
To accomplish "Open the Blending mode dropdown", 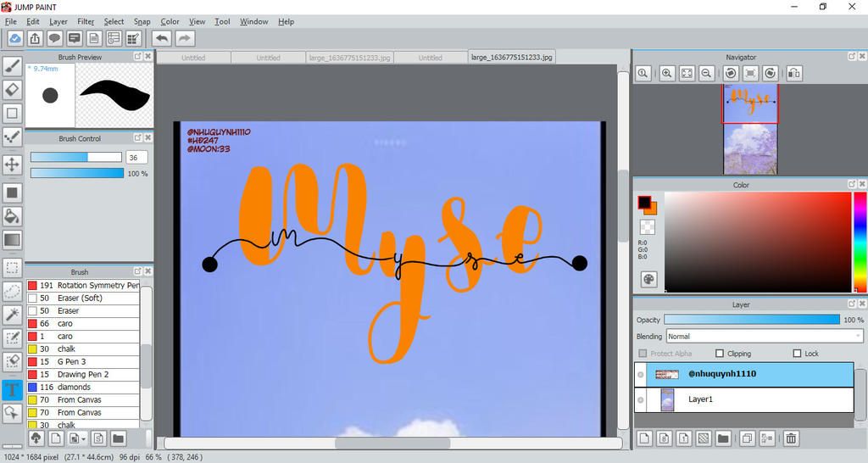I will [765, 336].
